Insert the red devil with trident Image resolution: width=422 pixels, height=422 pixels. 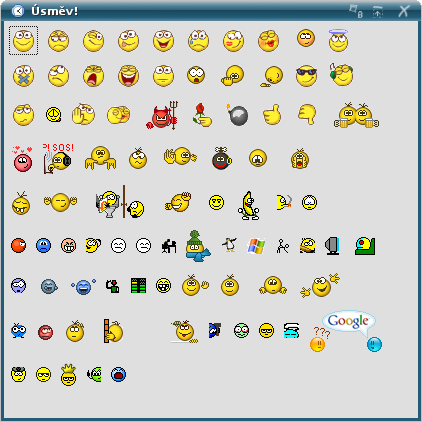(x=162, y=115)
